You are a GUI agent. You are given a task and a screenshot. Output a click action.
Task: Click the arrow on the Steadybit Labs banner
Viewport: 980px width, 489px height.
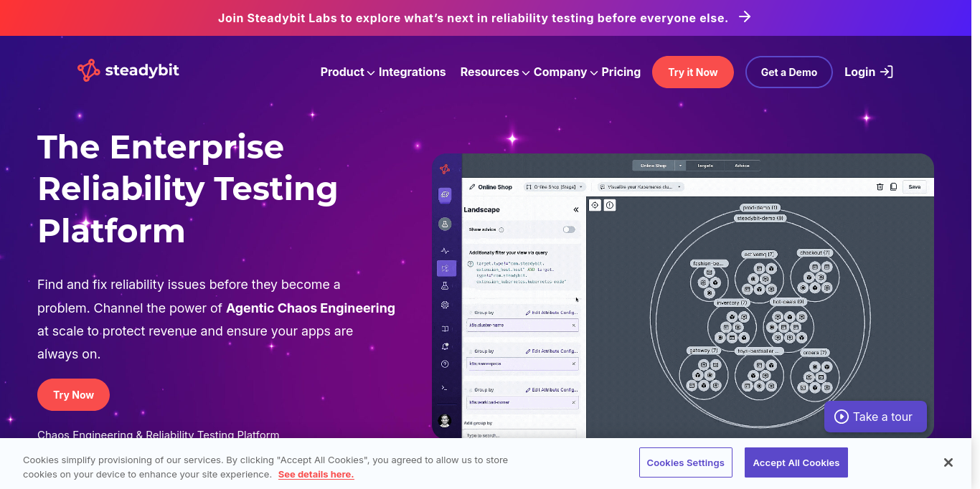745,16
